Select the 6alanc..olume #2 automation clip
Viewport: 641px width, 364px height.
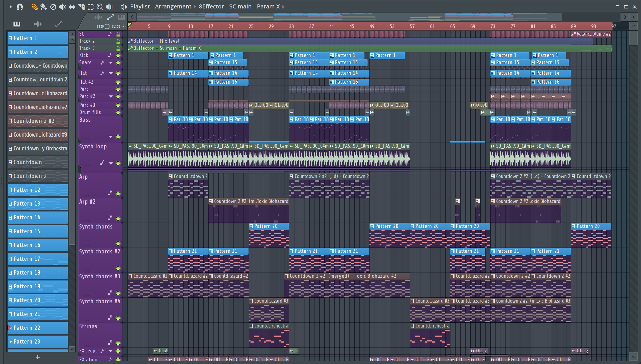591,34
